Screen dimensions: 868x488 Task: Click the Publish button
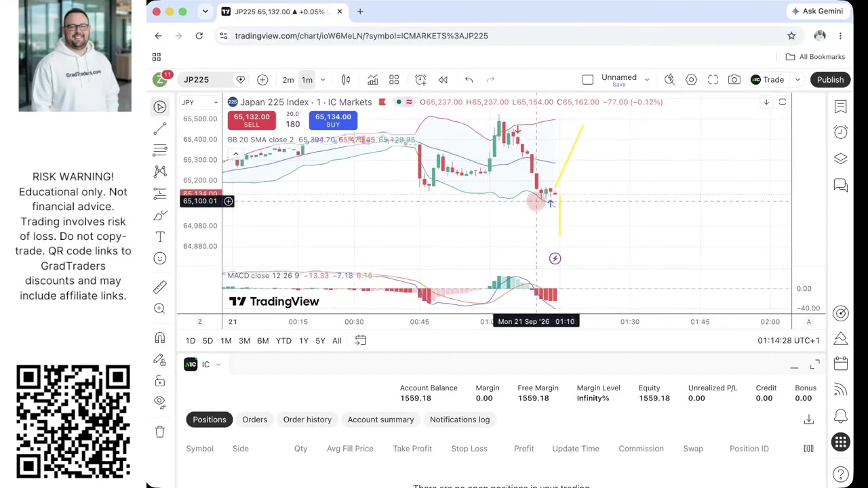[x=830, y=80]
